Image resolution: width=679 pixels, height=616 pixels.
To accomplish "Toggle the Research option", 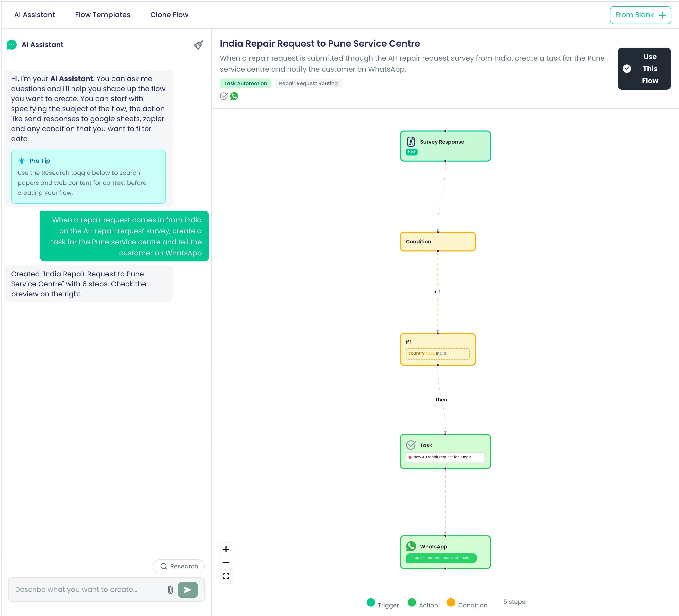I will coord(179,566).
